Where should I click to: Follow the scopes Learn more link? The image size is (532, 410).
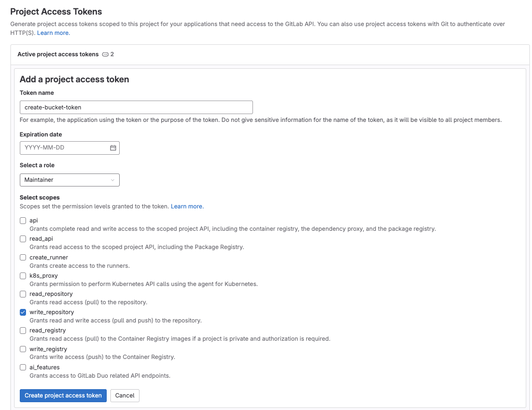(x=187, y=206)
